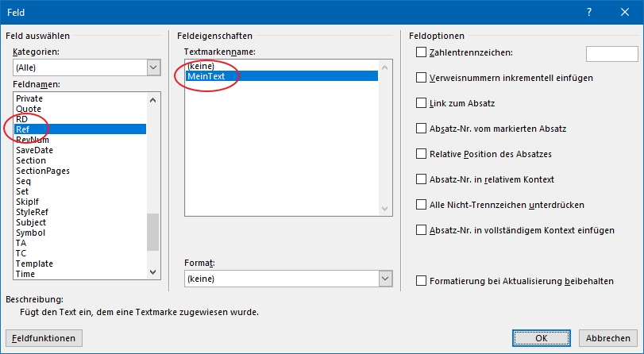This screenshot has height=354, width=644.
Task: Tick Relative Position des Absatzes
Action: click(421, 154)
